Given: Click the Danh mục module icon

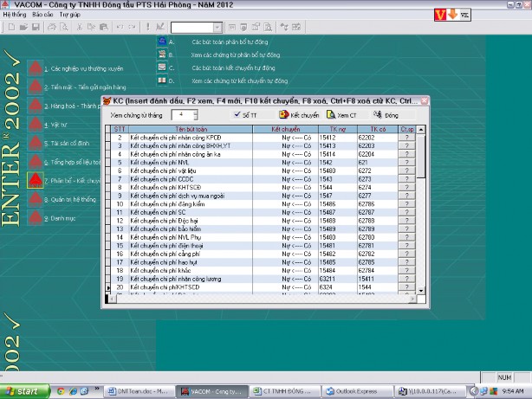Looking at the screenshot, I should (x=36, y=218).
